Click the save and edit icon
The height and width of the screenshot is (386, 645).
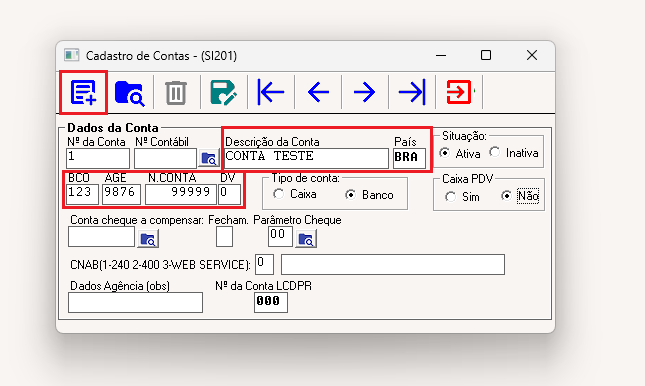pyautogui.click(x=223, y=92)
